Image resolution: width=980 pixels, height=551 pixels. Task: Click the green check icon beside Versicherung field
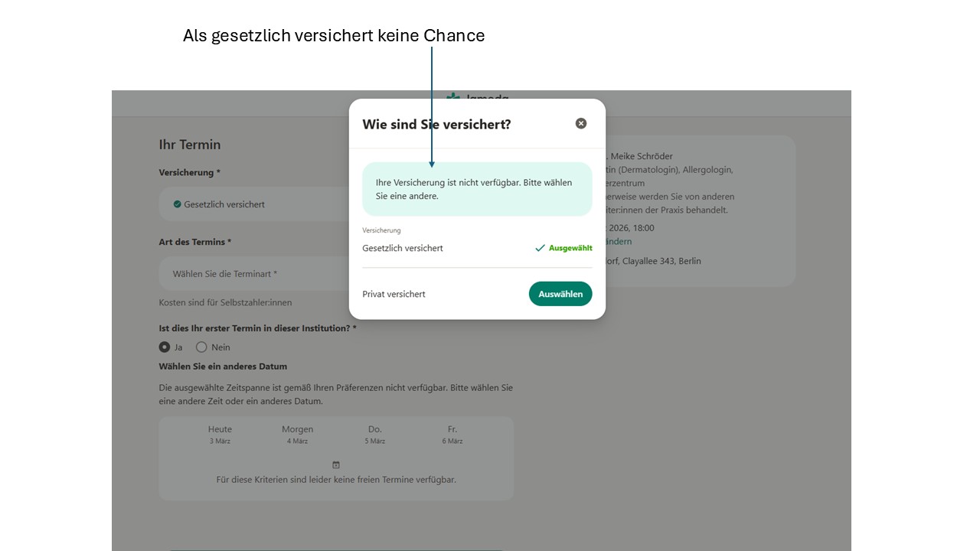pyautogui.click(x=178, y=204)
